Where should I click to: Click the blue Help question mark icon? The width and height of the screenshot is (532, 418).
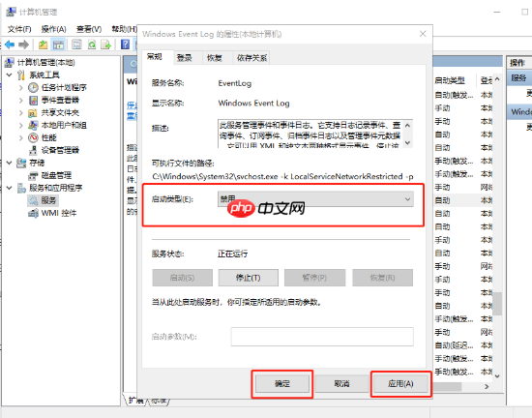(125, 45)
